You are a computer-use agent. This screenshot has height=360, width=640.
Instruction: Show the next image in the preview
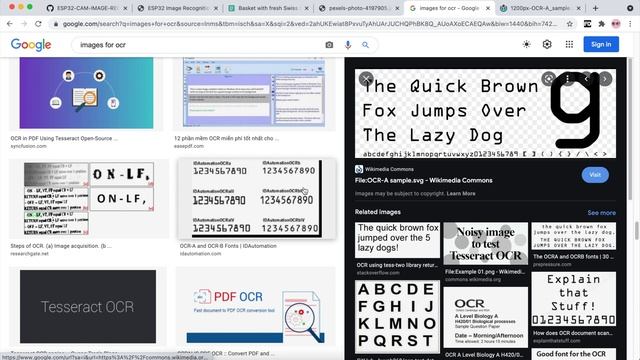click(605, 78)
